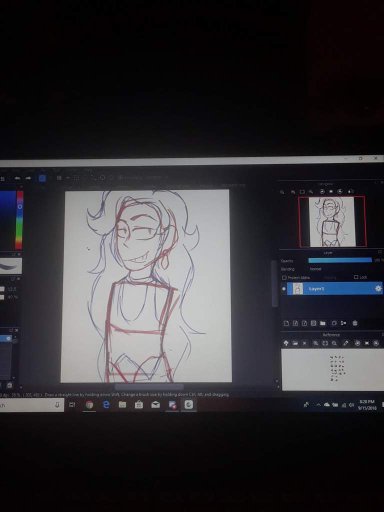
Task: Expand the Reference panel options menu
Action: [x=382, y=334]
